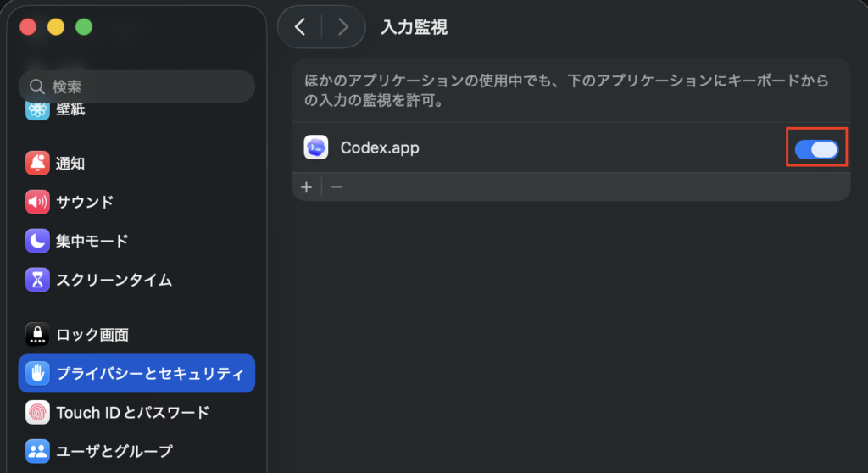Select the 壁紙 wallpaper icon
The height and width of the screenshot is (473, 868).
pyautogui.click(x=37, y=109)
